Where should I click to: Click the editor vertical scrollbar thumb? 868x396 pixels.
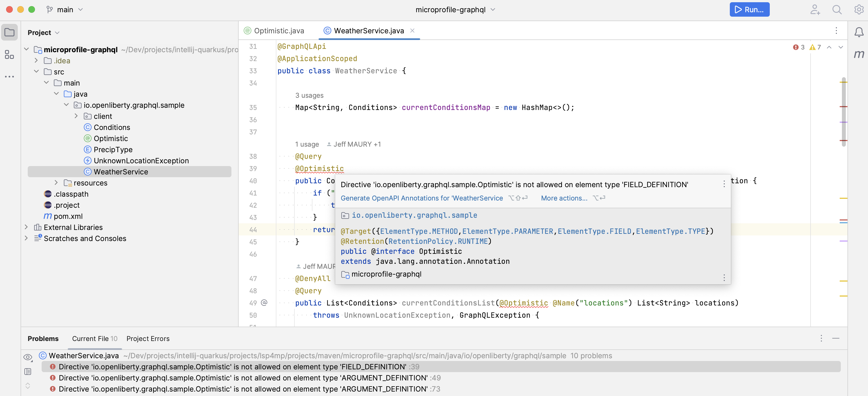click(844, 112)
